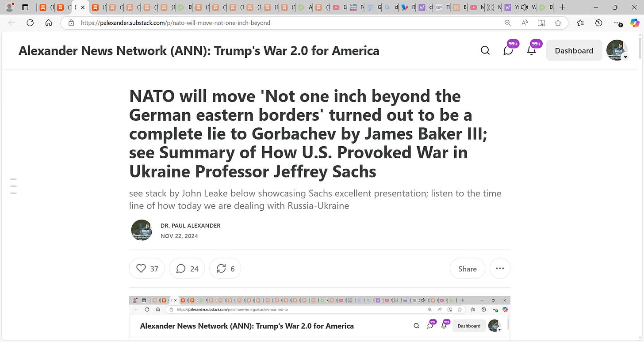Open Alexander News Network publication title

point(199,50)
